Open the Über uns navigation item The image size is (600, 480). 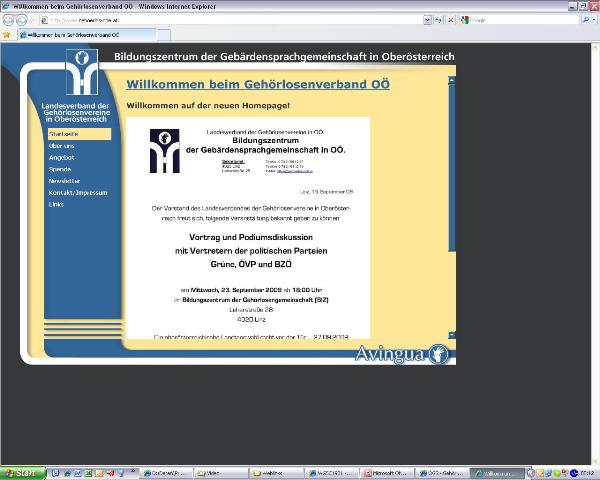(x=62, y=145)
